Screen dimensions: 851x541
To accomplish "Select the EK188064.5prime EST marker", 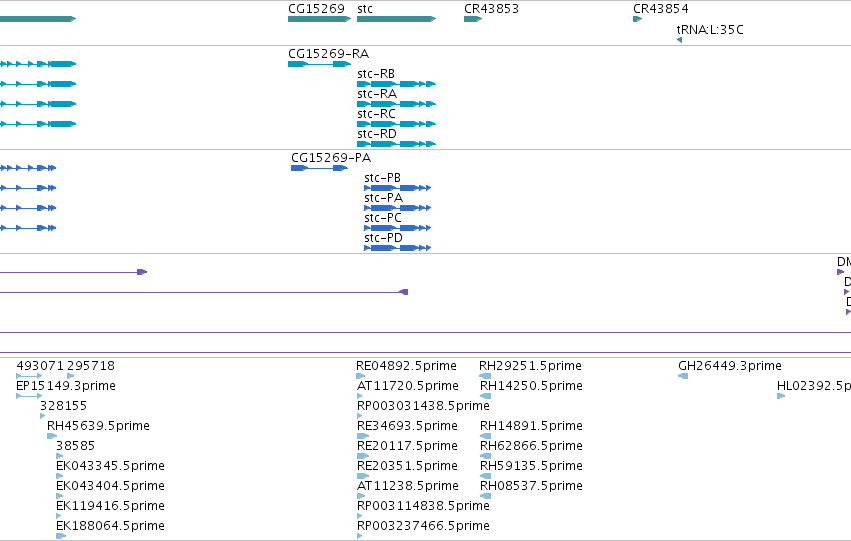I will pyautogui.click(x=61, y=537).
